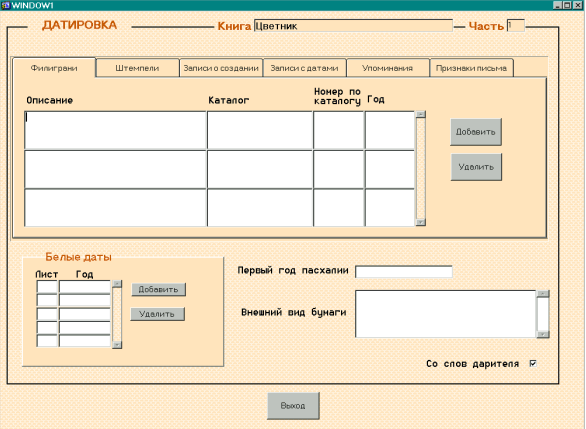This screenshot has height=429, width=586.
Task: Close the WINDOW1 window
Action: coord(577,5)
